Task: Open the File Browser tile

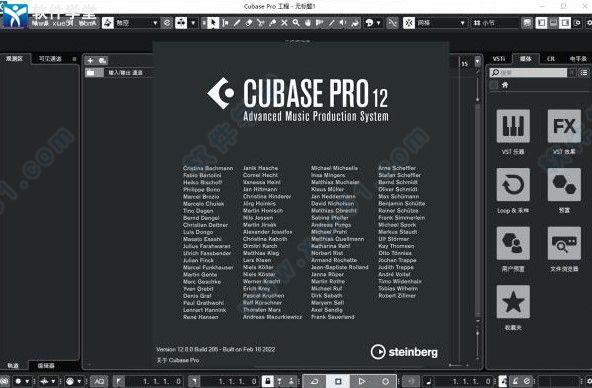Action: pos(564,243)
